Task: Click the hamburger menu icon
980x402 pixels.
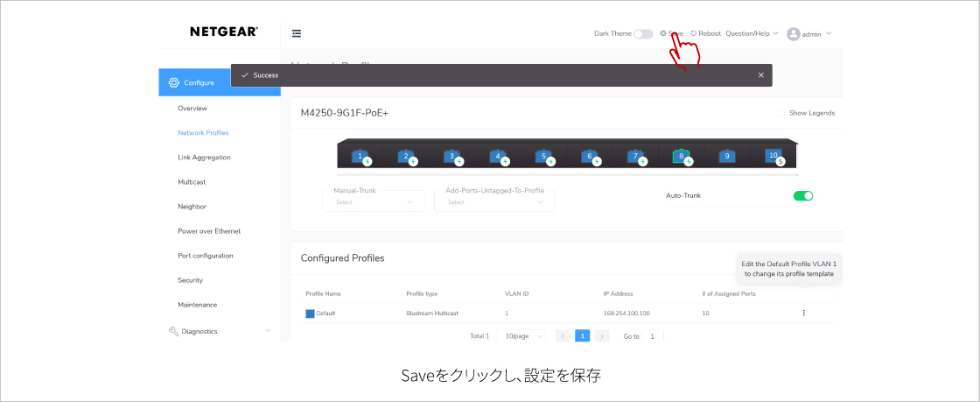Action: click(x=297, y=34)
